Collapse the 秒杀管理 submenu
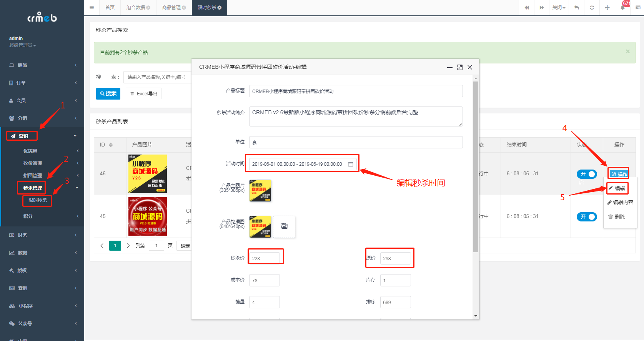The width and height of the screenshot is (644, 341). pyautogui.click(x=43, y=188)
